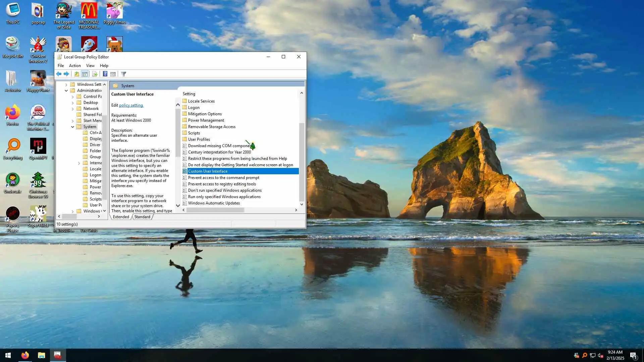Screen dimensions: 644x362
Task: Click the settings list horizontal scrollbar
Action: tap(215, 210)
